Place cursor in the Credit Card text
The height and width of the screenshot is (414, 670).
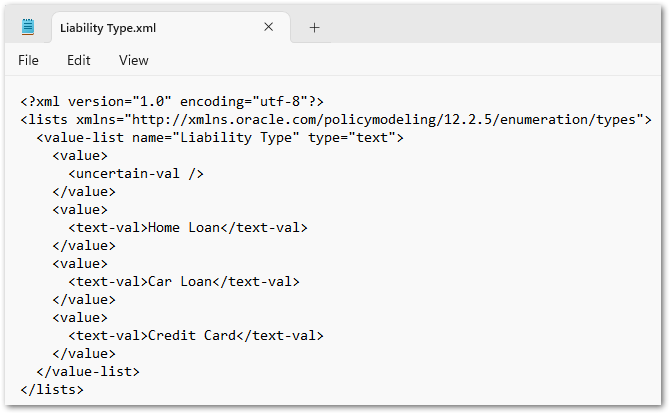pyautogui.click(x=190, y=335)
